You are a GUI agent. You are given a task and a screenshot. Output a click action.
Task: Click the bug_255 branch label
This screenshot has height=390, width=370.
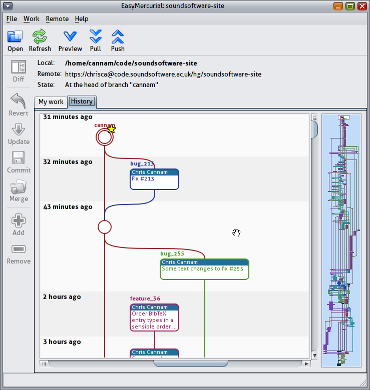pos(172,254)
